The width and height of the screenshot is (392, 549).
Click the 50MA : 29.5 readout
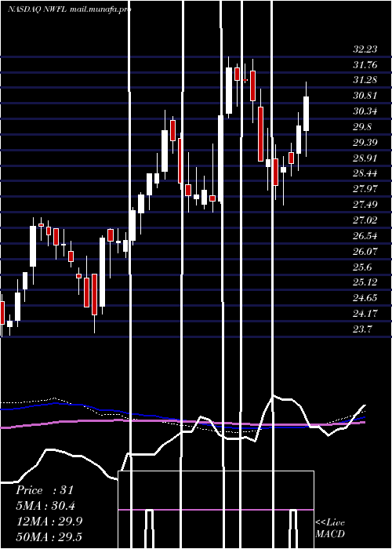pyautogui.click(x=49, y=537)
